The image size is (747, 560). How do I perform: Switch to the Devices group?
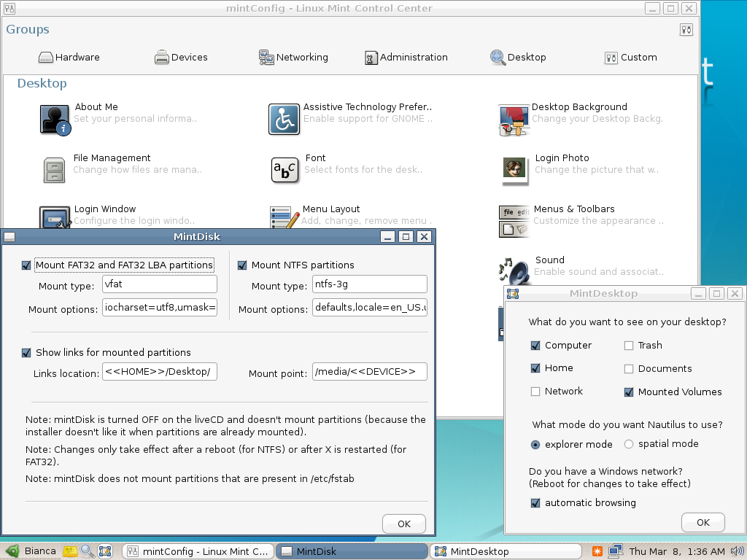(181, 58)
